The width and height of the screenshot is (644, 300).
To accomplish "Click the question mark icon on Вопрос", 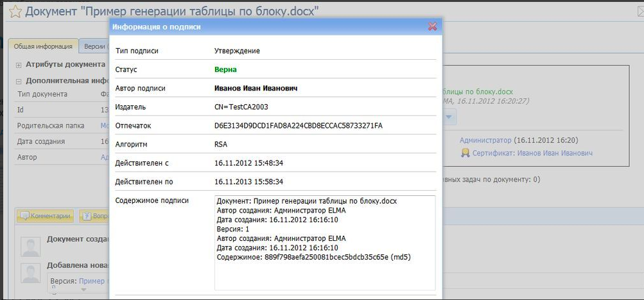I will [87, 216].
